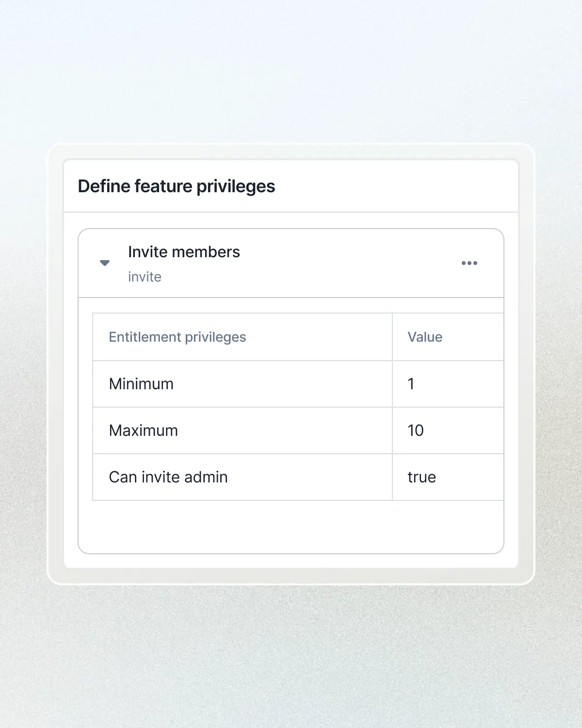This screenshot has height=728, width=582.
Task: Collapse the Invite members section caret
Action: 105,263
